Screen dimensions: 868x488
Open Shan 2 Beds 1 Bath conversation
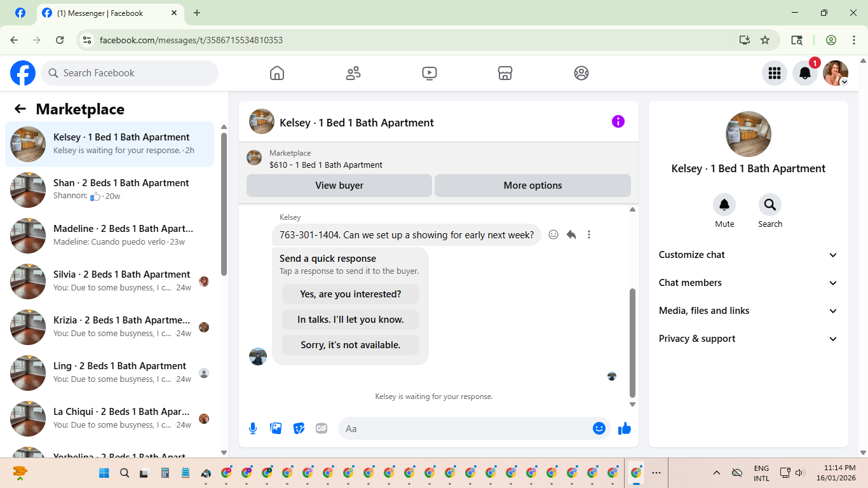[110, 190]
